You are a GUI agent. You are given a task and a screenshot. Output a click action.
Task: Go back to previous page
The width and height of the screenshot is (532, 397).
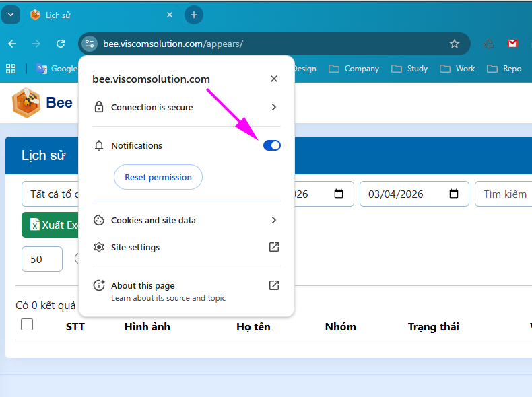12,44
